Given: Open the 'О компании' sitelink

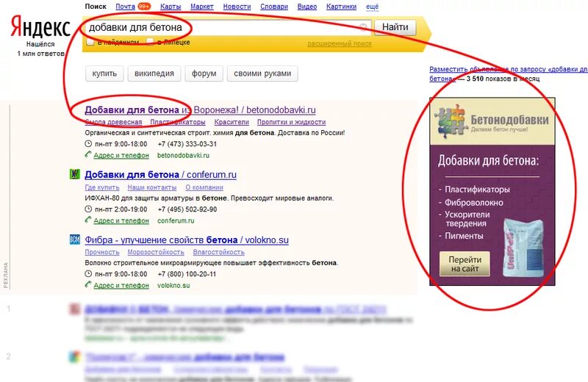Looking at the screenshot, I should pyautogui.click(x=204, y=187).
